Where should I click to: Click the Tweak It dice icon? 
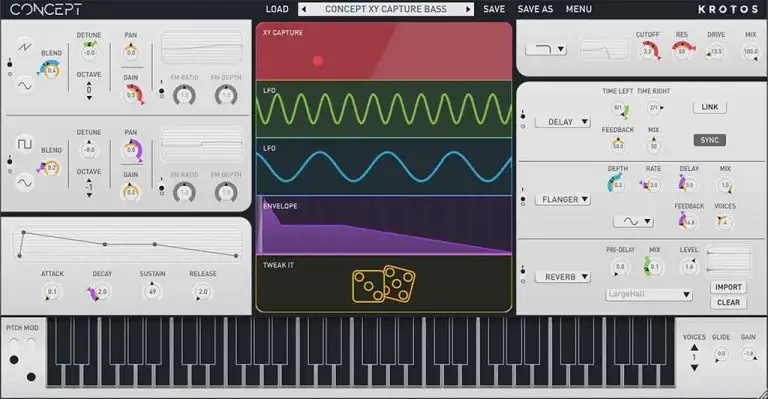[x=384, y=283]
